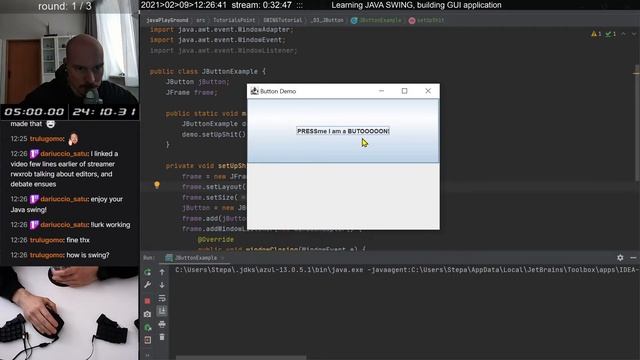Click the javaPlayGround breadcrumb
This screenshot has width=640, height=360.
[167, 20]
